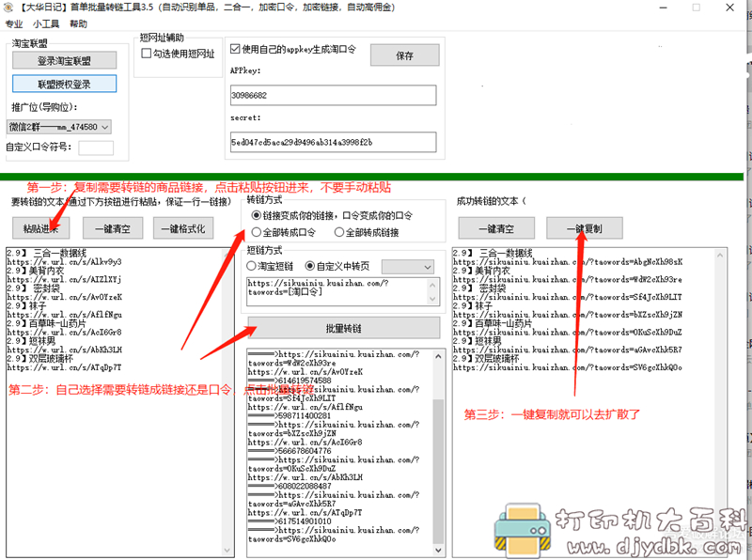Open the dropdown beside 自定义中转页
The image size is (752, 560).
(408, 267)
